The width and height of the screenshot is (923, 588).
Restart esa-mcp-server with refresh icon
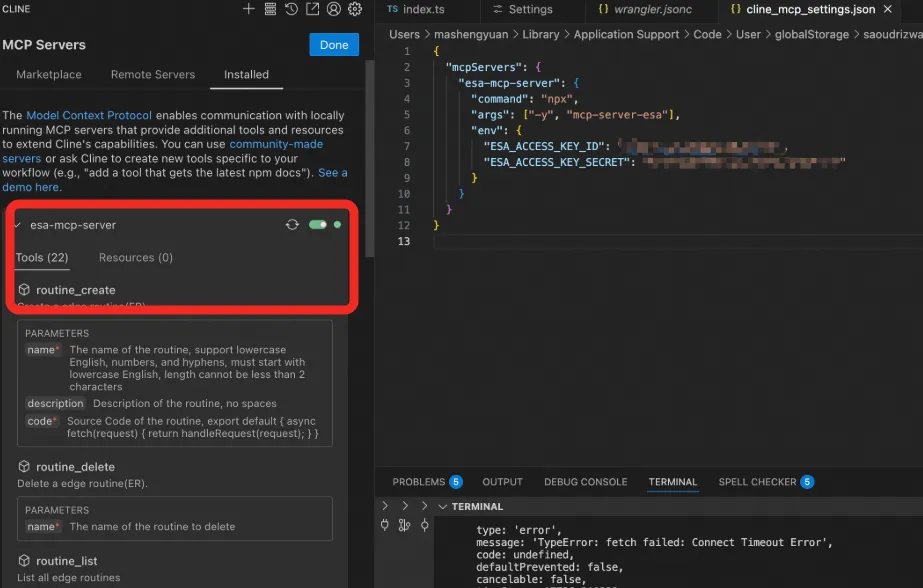(293, 225)
